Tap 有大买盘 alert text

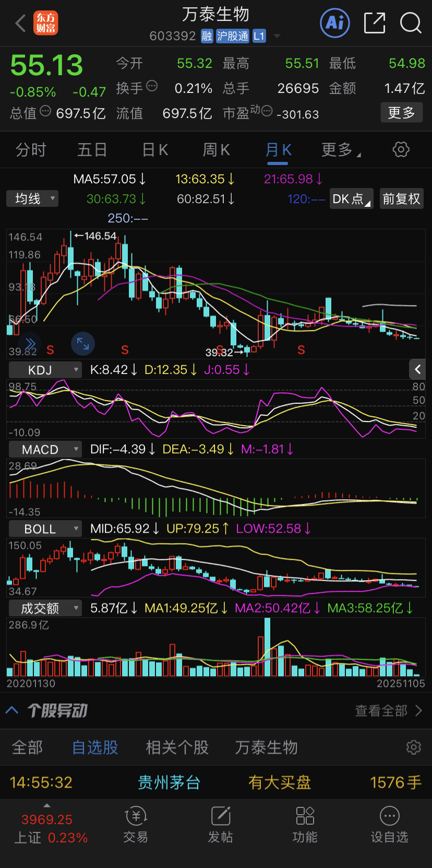point(280,782)
